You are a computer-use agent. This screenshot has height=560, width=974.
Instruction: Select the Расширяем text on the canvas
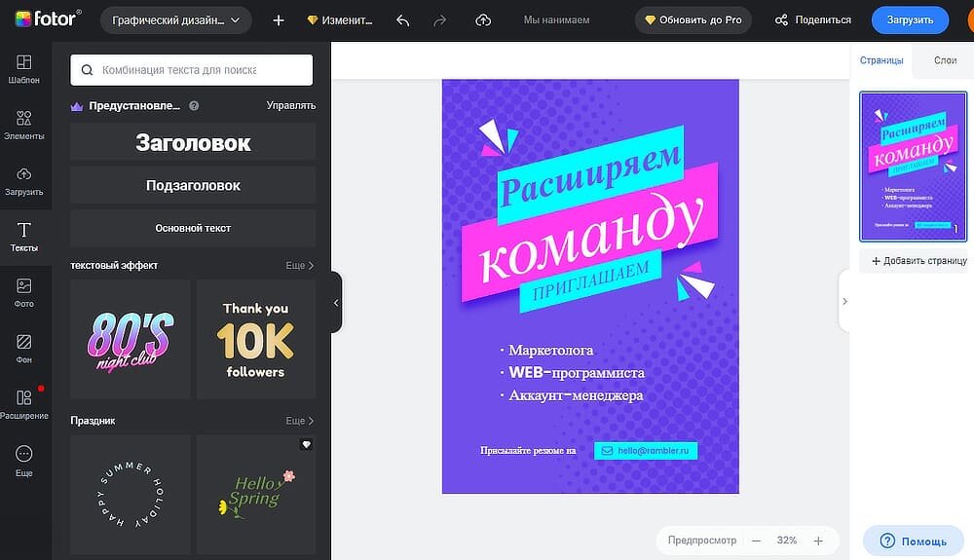590,174
